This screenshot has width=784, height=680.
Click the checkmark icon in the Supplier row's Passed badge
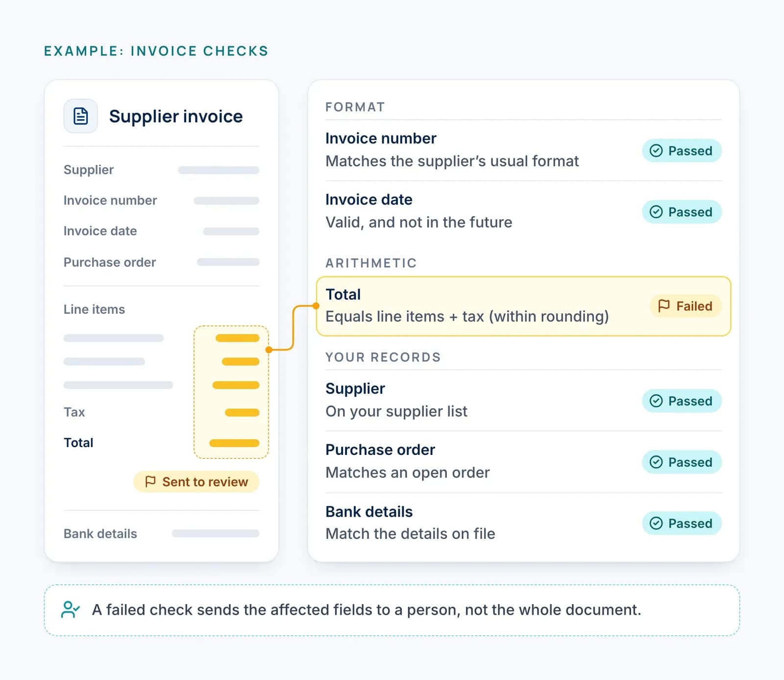click(x=656, y=401)
